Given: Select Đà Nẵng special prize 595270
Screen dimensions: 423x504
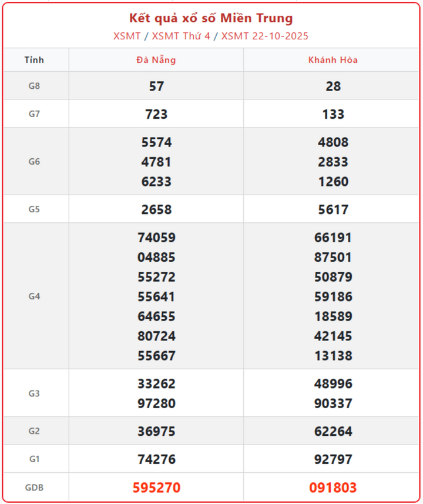Looking at the screenshot, I should tap(156, 488).
